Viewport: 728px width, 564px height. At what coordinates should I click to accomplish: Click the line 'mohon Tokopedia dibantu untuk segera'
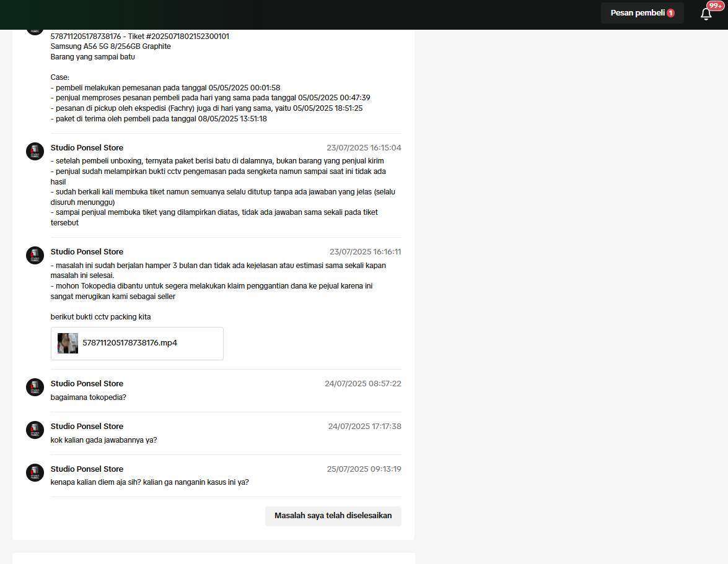(x=212, y=291)
